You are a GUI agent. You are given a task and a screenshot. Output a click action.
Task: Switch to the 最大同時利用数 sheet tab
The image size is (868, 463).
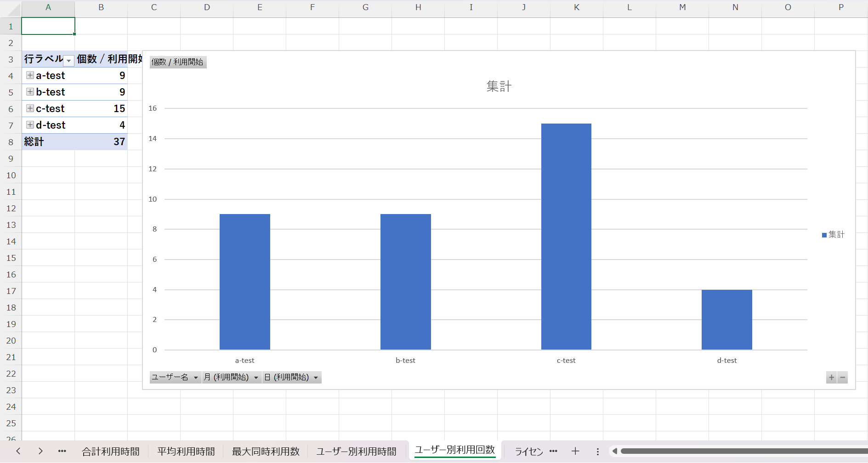(x=266, y=452)
